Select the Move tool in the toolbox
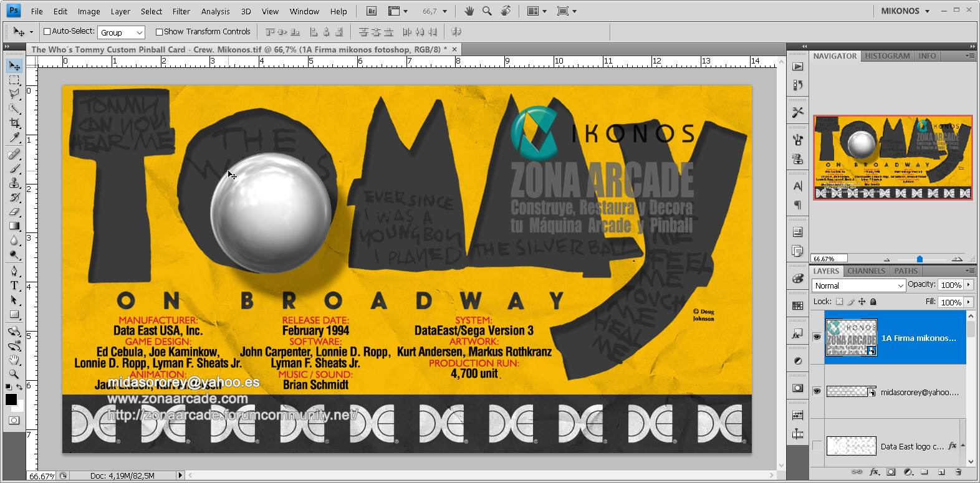This screenshot has width=980, height=483. coord(14,65)
